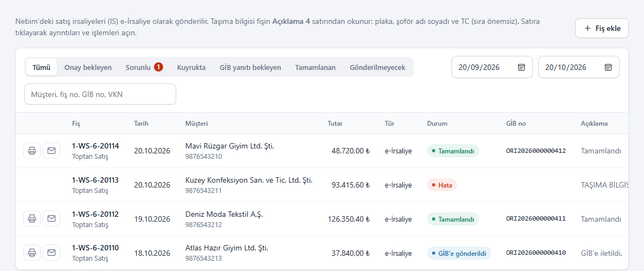
Task: Focus the Müşteri, fiş no search field
Action: tap(100, 94)
